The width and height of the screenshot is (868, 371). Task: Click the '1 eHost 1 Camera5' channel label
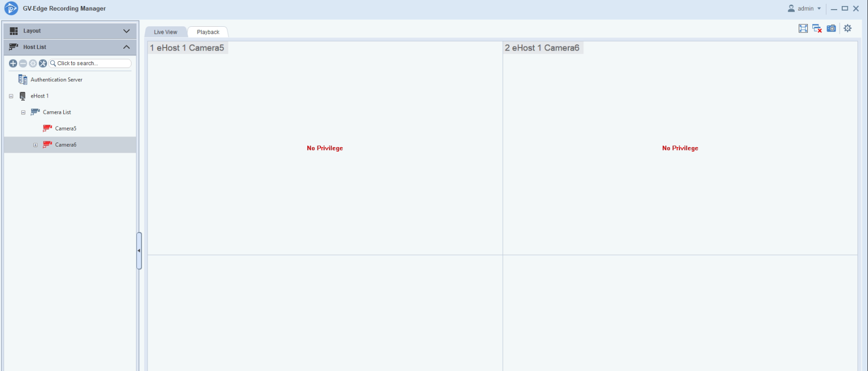tap(187, 48)
